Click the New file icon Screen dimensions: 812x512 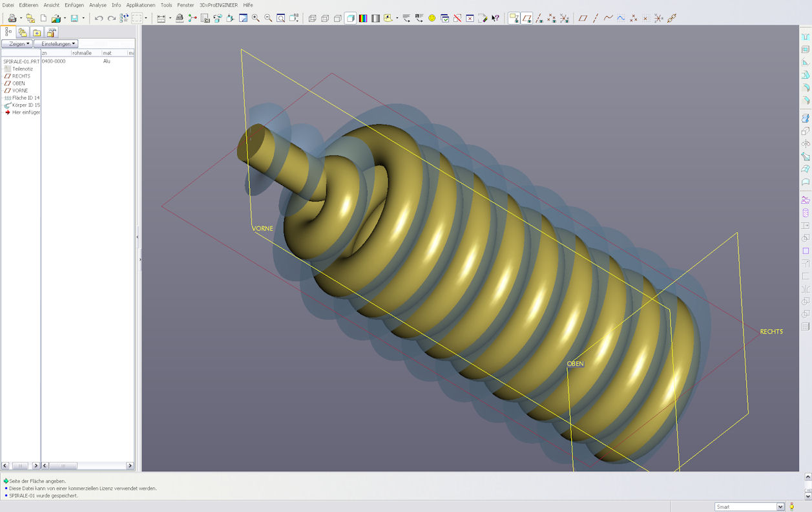coord(43,18)
